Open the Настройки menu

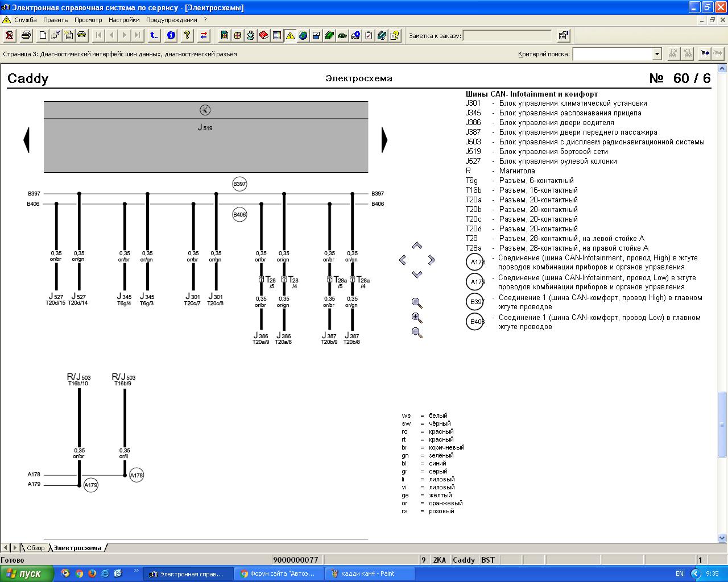124,20
